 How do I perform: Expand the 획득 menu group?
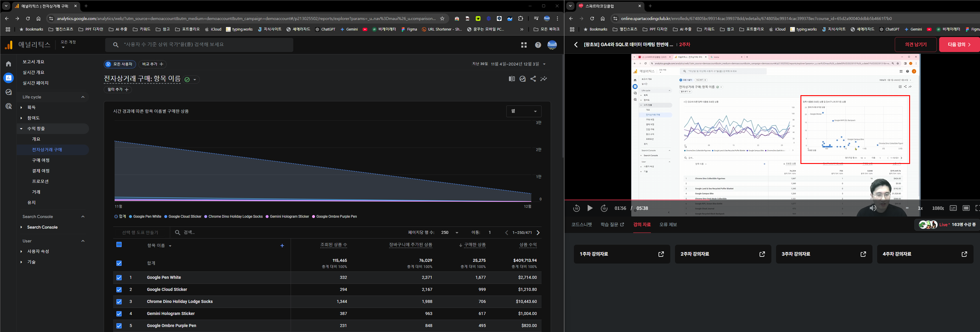click(x=21, y=108)
